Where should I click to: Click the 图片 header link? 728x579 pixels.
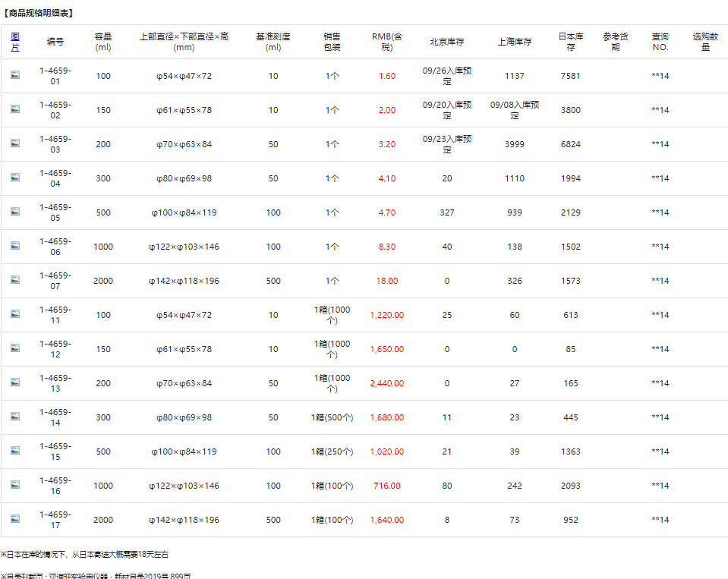(x=15, y=42)
